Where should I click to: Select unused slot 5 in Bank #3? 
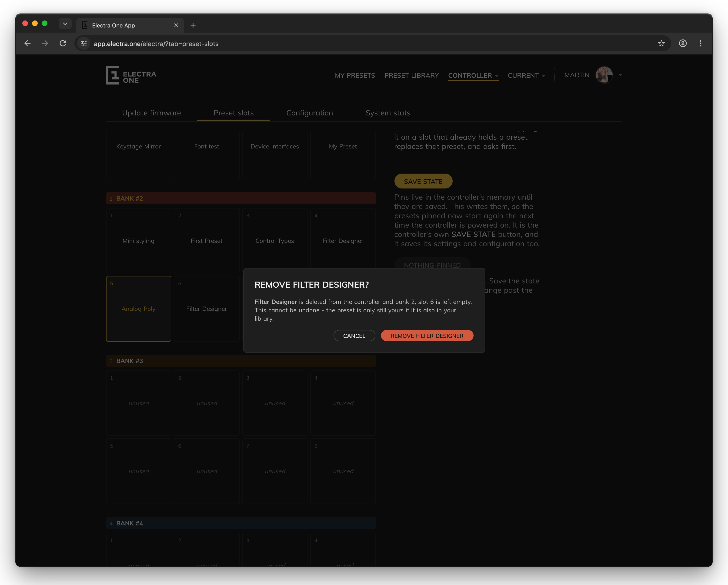point(138,471)
